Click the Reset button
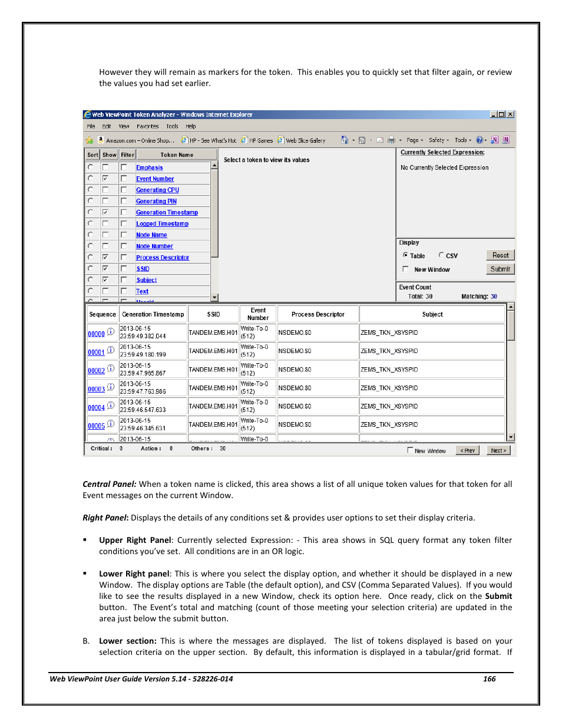562x728 pixels. pos(501,255)
